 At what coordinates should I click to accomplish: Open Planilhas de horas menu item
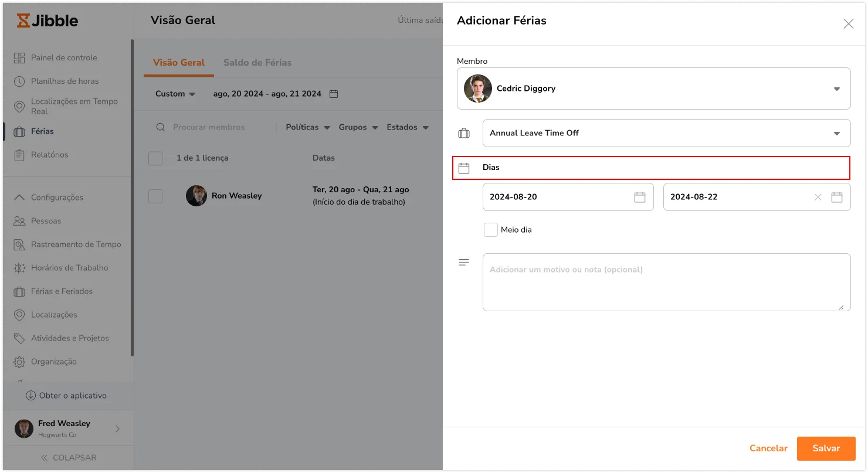pos(65,81)
